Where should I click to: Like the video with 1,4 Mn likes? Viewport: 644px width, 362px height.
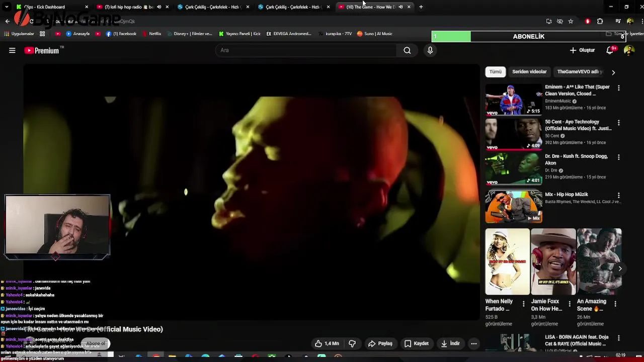coord(327,343)
